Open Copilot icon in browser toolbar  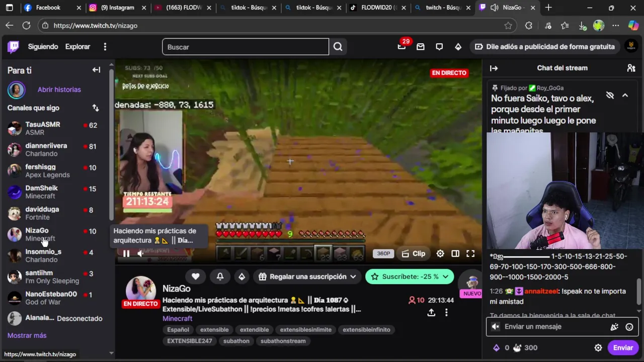pyautogui.click(x=633, y=25)
